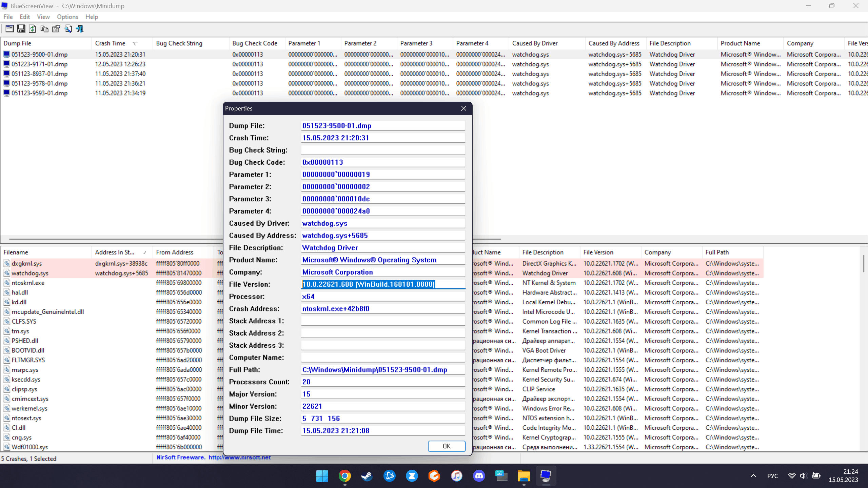The width and height of the screenshot is (868, 488).
Task: Select cng.sys in driver list
Action: tap(21, 438)
